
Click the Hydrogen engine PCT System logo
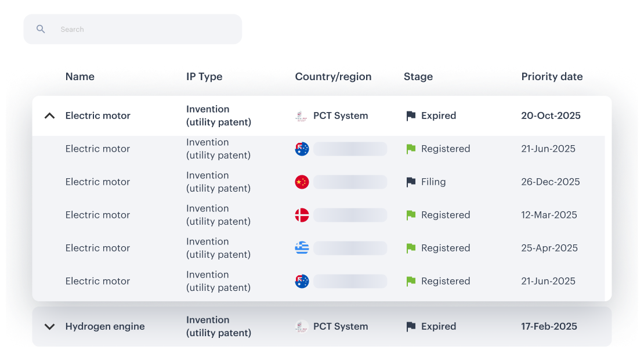coord(302,327)
